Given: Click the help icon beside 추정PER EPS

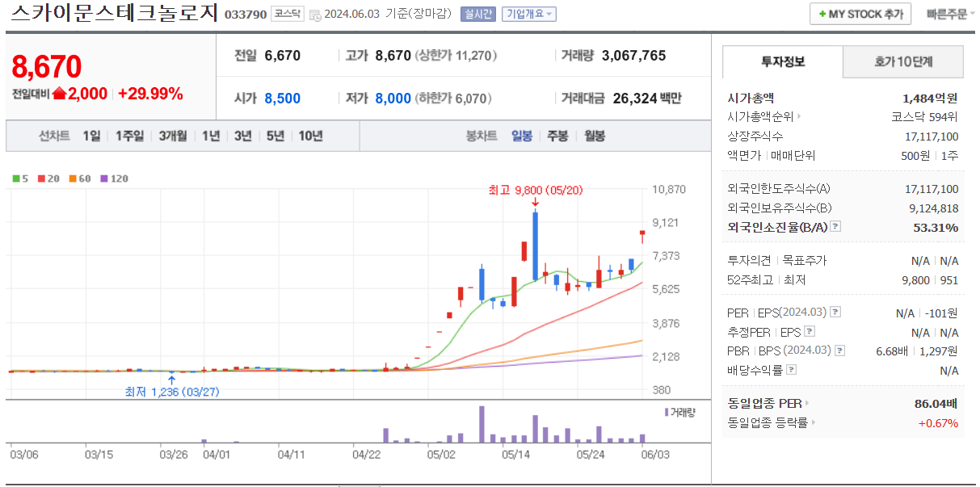Looking at the screenshot, I should (810, 331).
